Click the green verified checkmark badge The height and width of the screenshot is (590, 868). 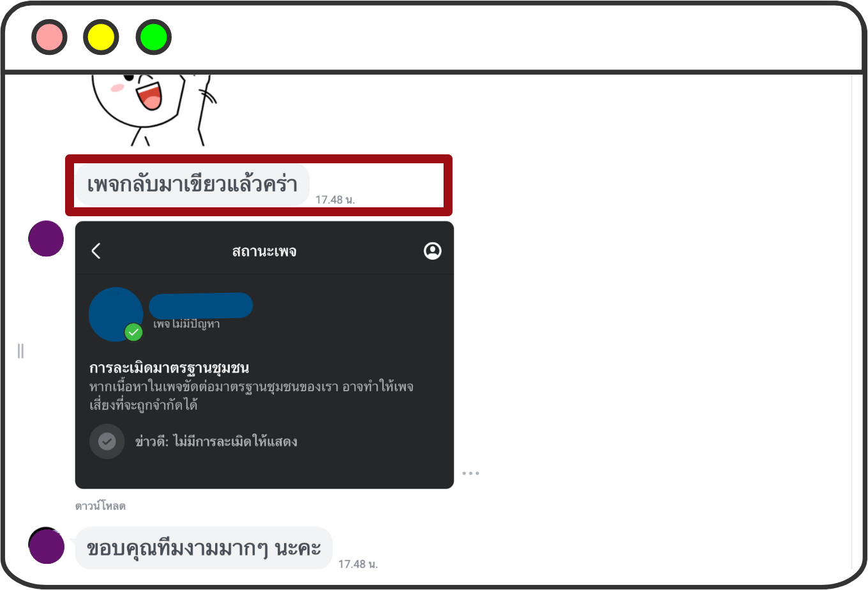coord(133,332)
